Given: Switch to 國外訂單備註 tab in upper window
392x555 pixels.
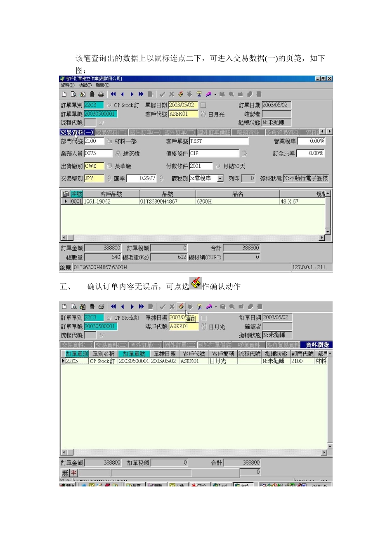Looking at the screenshot, I should [x=214, y=132].
